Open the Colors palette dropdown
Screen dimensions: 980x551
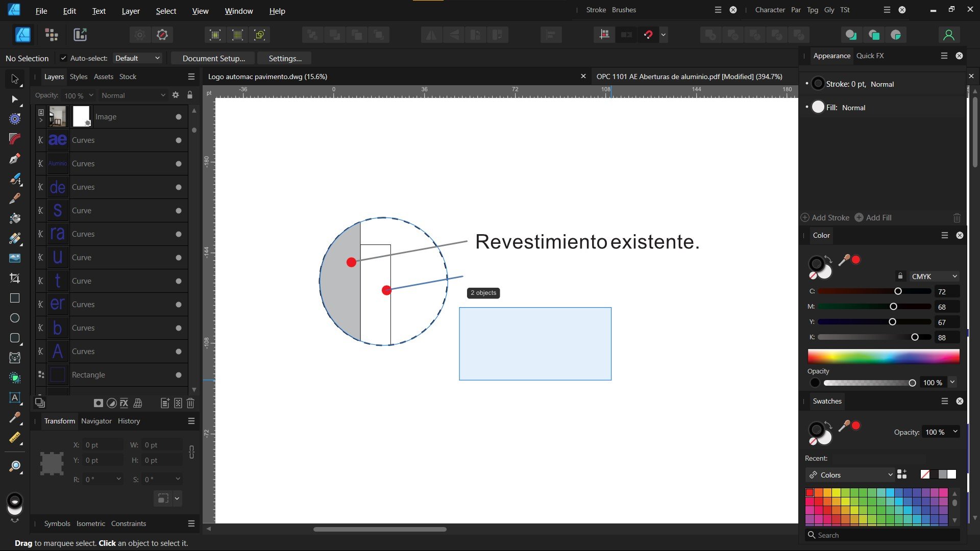coord(850,475)
